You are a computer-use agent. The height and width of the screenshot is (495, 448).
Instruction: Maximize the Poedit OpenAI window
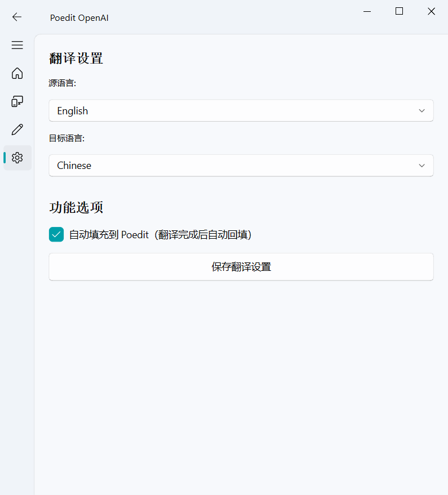[x=399, y=11]
